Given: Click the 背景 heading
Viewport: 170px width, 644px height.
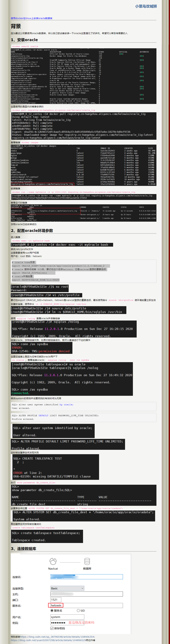Looking at the screenshot, I should click(x=16, y=26).
